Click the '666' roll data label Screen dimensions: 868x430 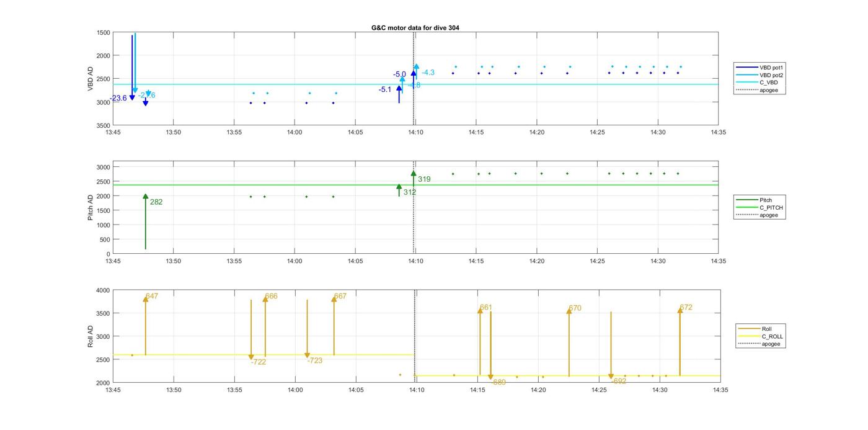click(x=271, y=297)
